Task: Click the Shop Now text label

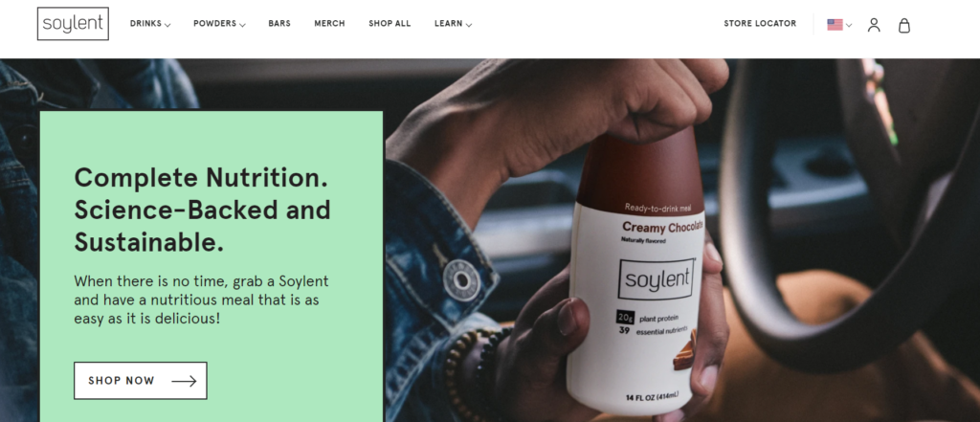Action: point(122,381)
